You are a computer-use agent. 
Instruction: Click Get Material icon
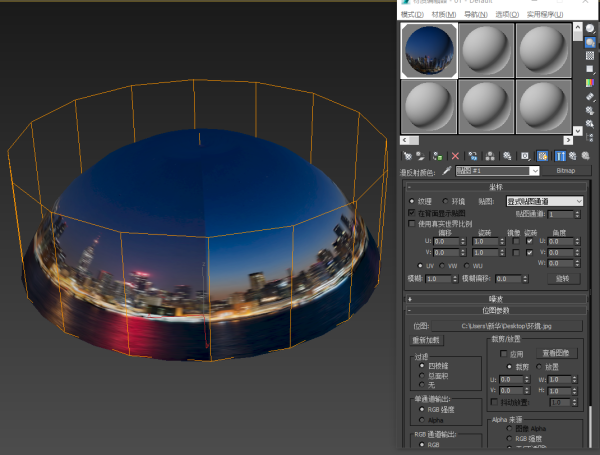pos(408,156)
